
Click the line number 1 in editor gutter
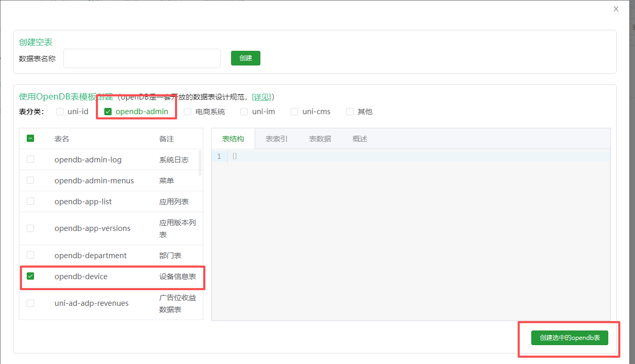[x=219, y=156]
